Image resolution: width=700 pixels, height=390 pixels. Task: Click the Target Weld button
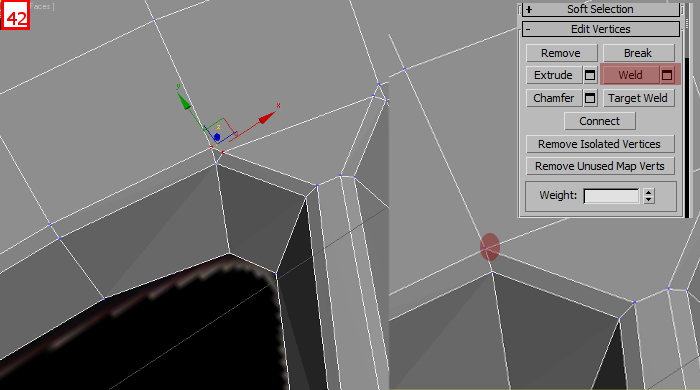(638, 98)
